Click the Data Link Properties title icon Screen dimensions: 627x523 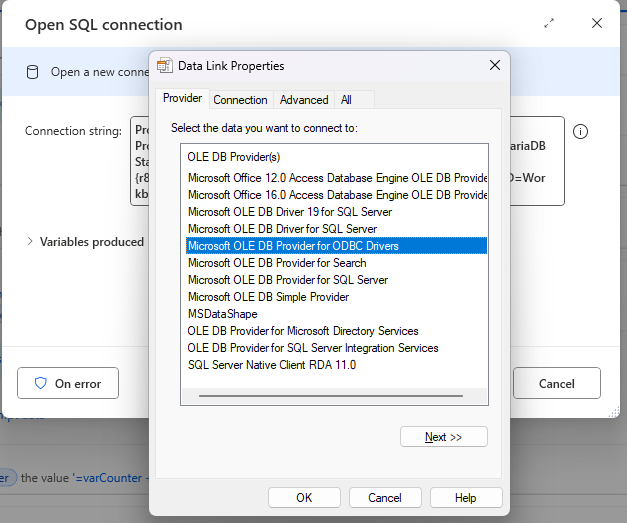[165, 66]
